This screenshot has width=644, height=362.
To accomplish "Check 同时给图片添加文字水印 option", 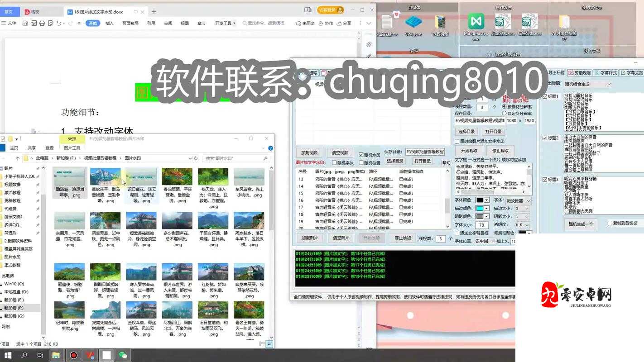I will point(457,141).
